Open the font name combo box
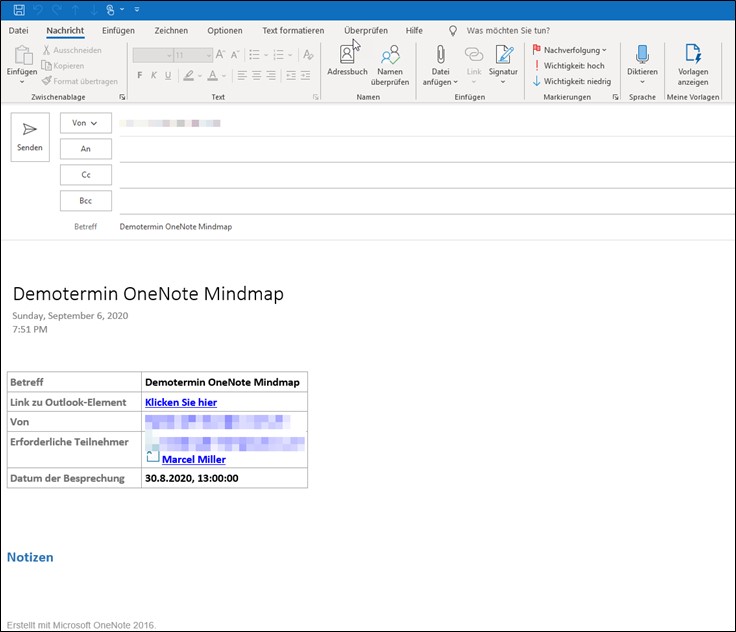Screen dimensions: 736x632 153,55
